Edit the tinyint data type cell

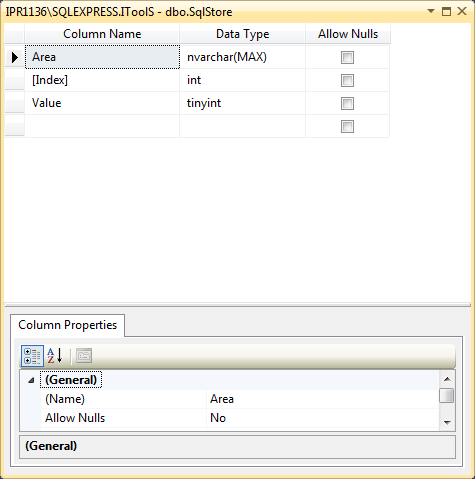click(x=242, y=103)
